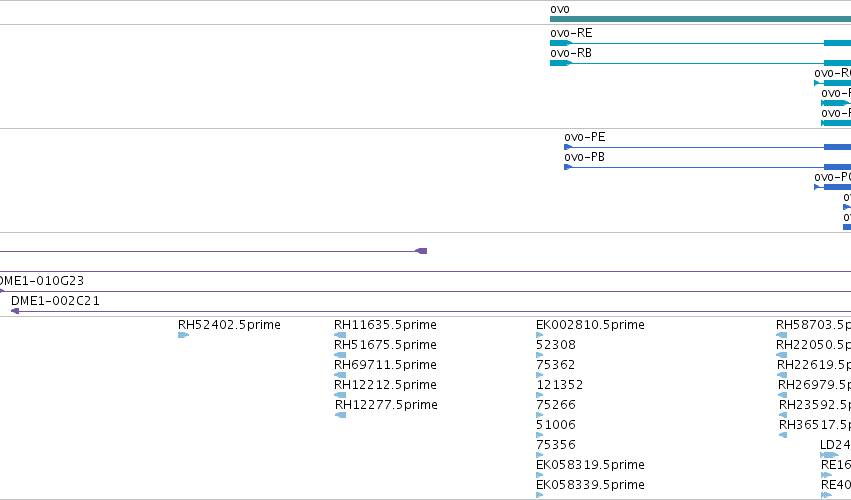
Task: Click the unlabeled purple feature's arrowhead end
Action: 421,251
